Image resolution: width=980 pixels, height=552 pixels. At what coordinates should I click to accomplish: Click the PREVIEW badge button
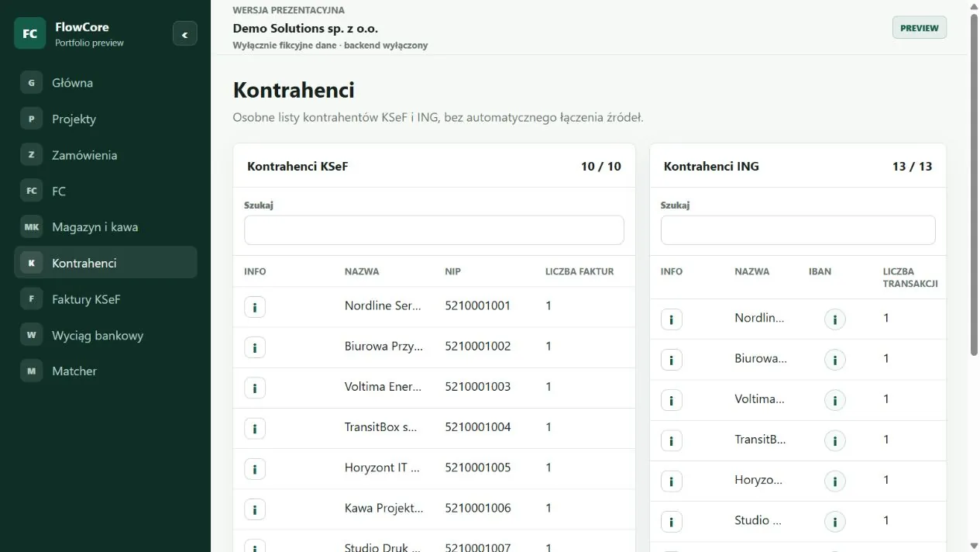920,28
